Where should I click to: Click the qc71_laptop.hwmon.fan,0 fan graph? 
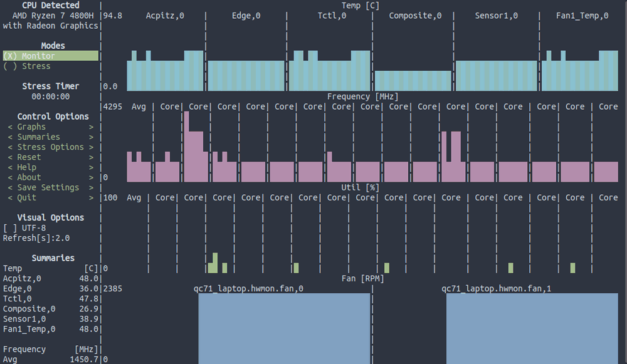point(284,326)
